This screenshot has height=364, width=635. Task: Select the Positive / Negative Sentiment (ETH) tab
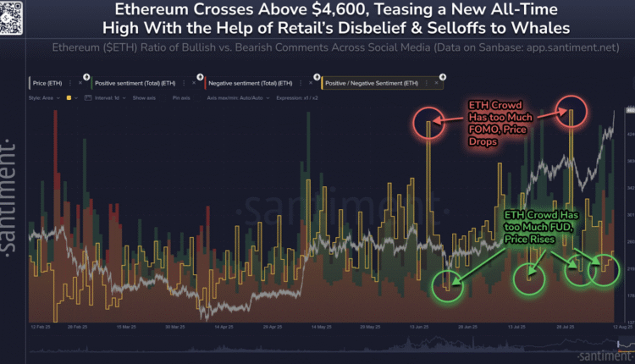click(370, 83)
